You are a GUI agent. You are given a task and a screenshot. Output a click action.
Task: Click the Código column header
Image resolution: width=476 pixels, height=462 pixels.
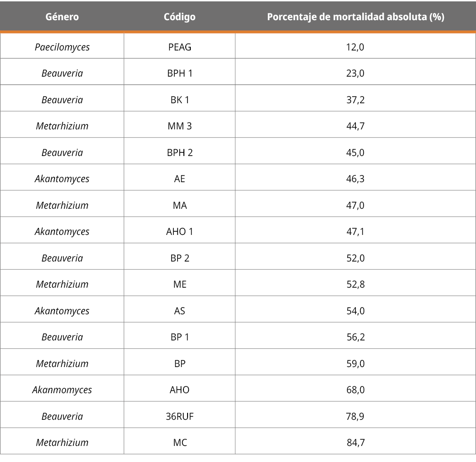click(x=179, y=17)
